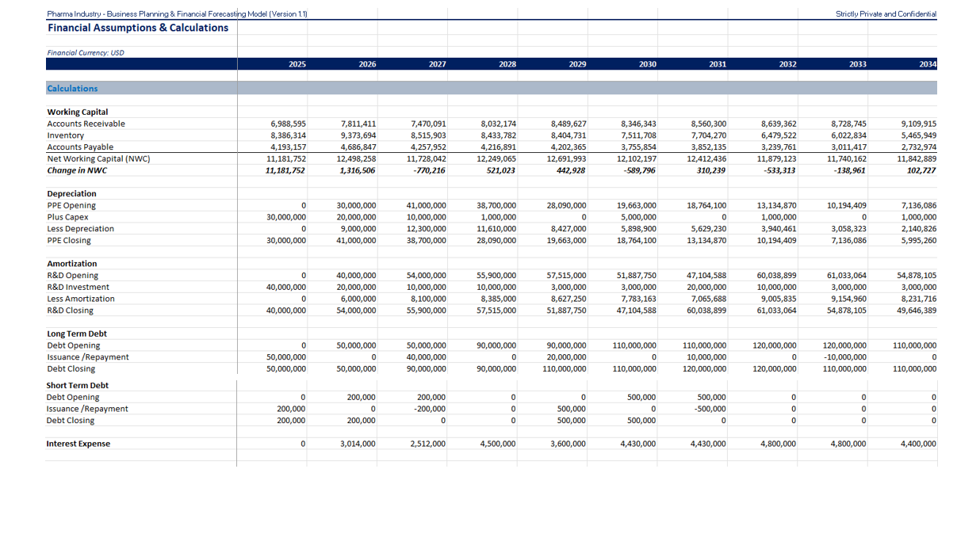The image size is (980, 549).
Task: Click the Net Working Capital (NWC) label
Action: (x=98, y=158)
